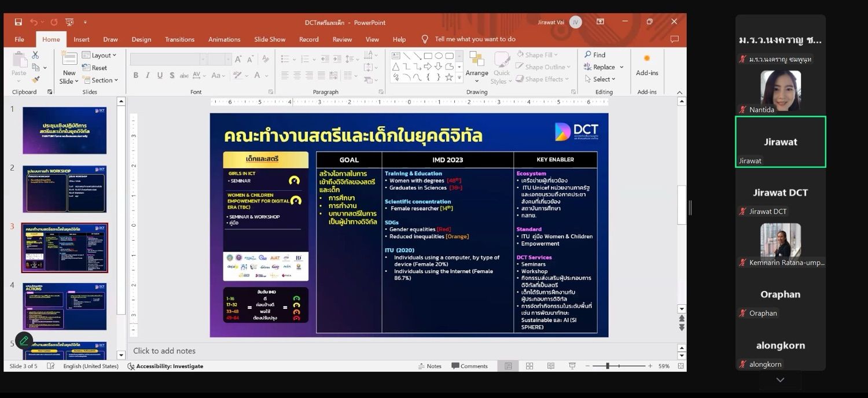
Task: Open the Transitions tab
Action: (x=179, y=39)
